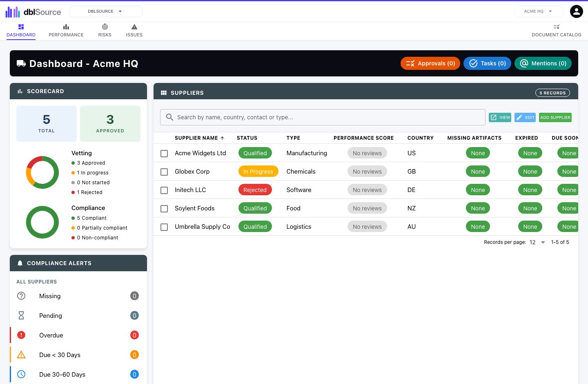Sort by the Country column header
This screenshot has height=384, width=588.
[x=421, y=138]
